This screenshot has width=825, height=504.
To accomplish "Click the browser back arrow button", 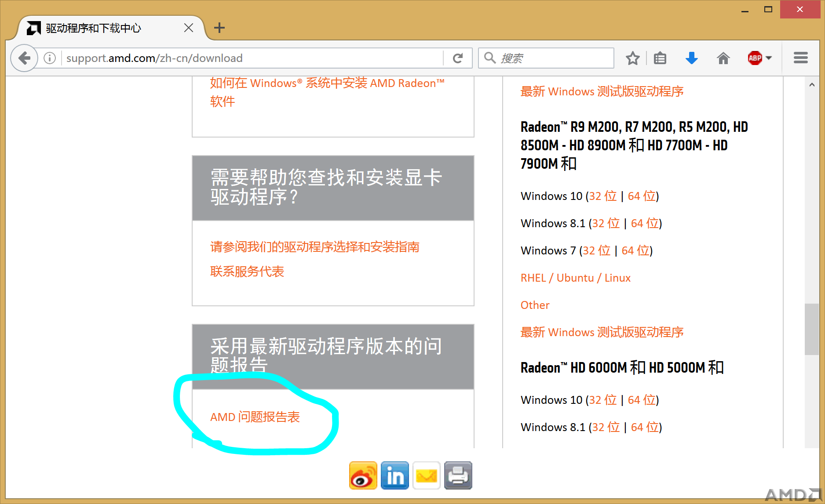I will click(24, 58).
